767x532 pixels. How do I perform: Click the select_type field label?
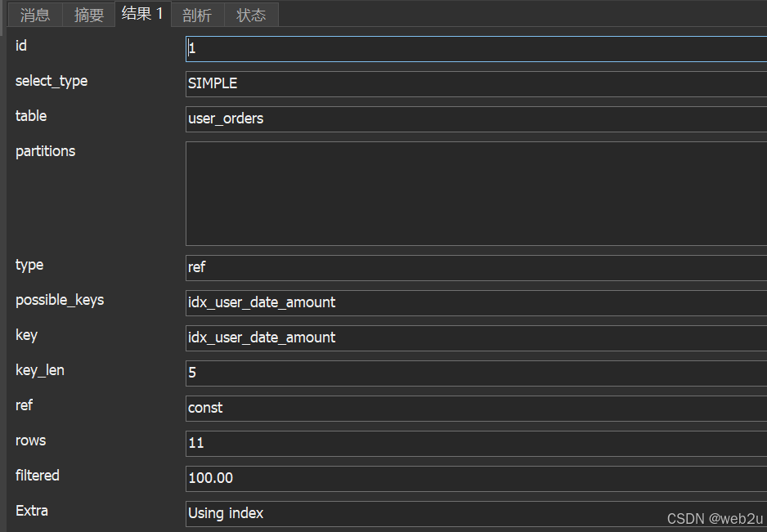(52, 81)
